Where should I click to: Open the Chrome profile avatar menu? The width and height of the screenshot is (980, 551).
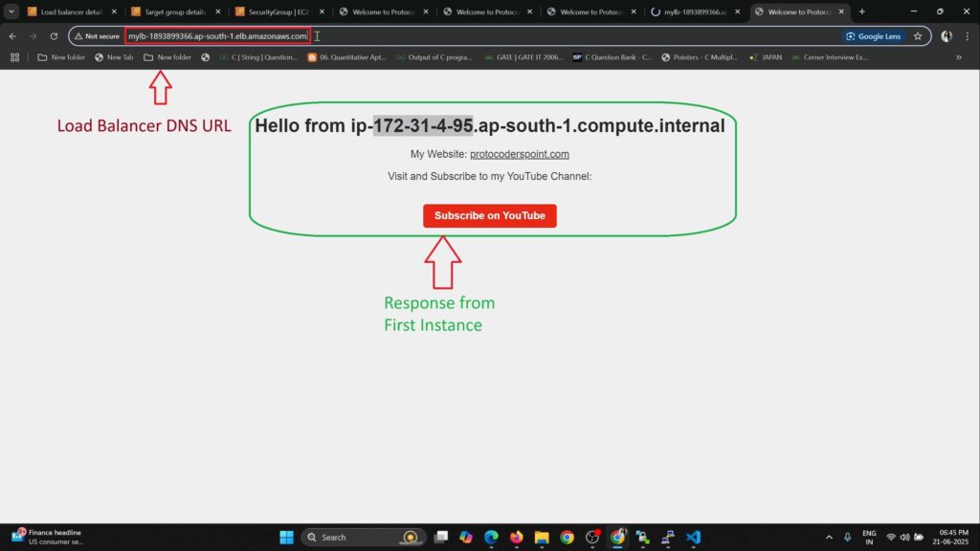947,36
